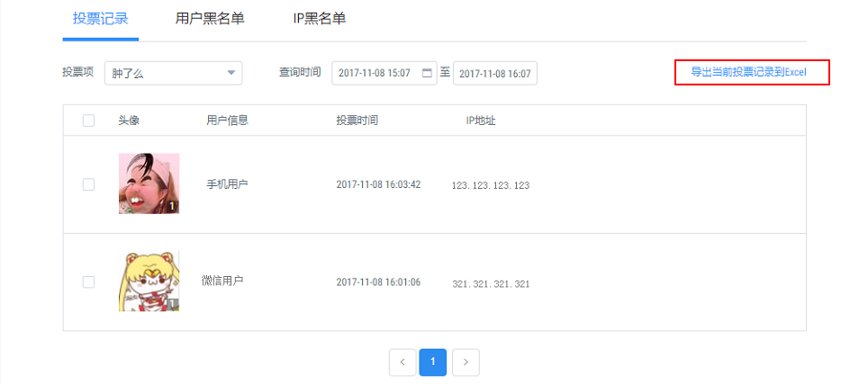Switch to the 用户黑名单 tab
This screenshot has width=868, height=384.
(x=210, y=19)
